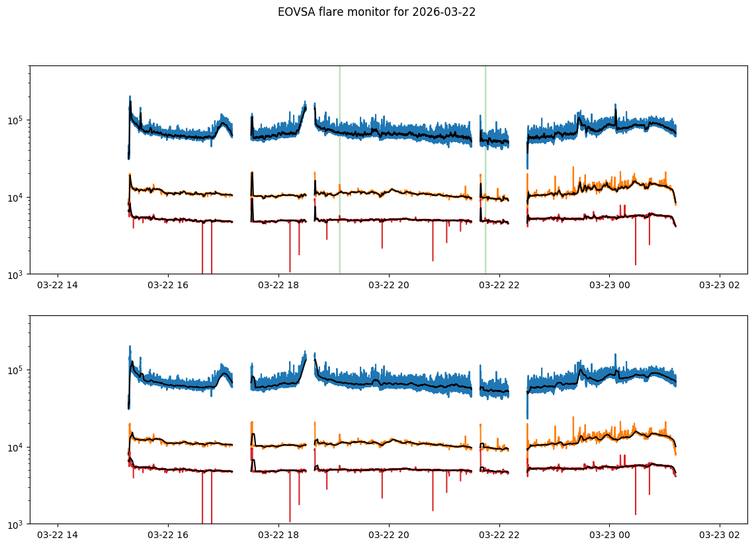756x546 pixels.
Task: Click the 10^3 y-axis label on top plot
Action: [x=16, y=274]
